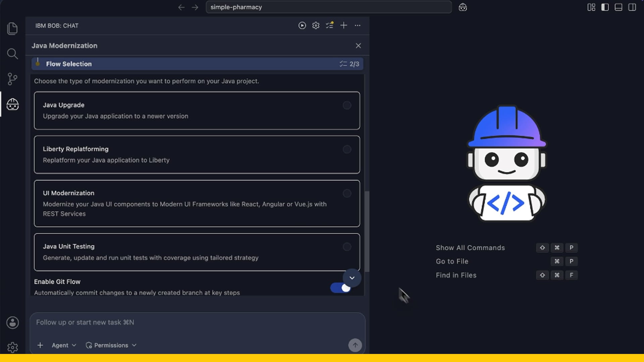Toggle primary sidebar layout icon
The width and height of the screenshot is (644, 362).
[x=605, y=7]
